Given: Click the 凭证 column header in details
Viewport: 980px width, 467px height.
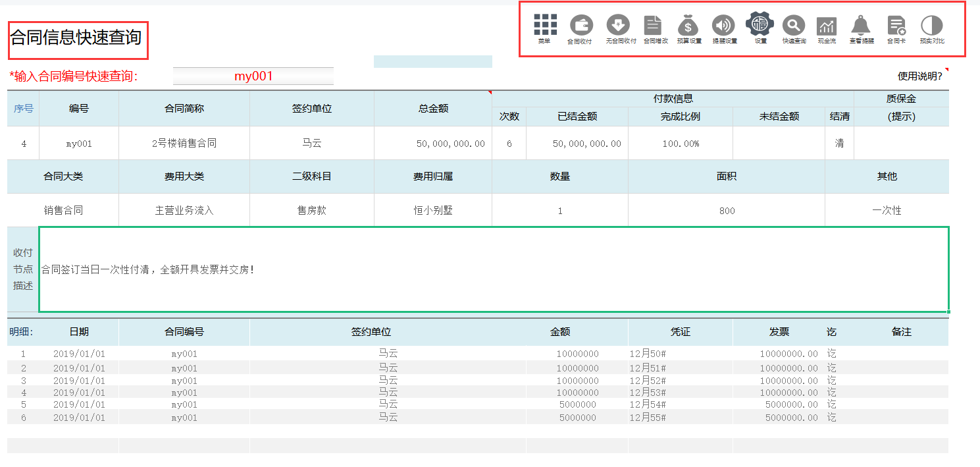Looking at the screenshot, I should [681, 332].
